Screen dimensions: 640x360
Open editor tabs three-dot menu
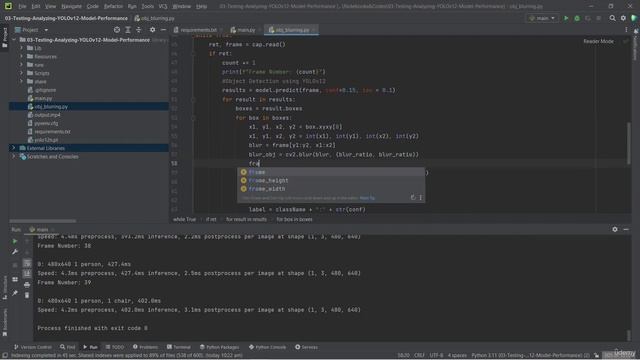[x=626, y=30]
